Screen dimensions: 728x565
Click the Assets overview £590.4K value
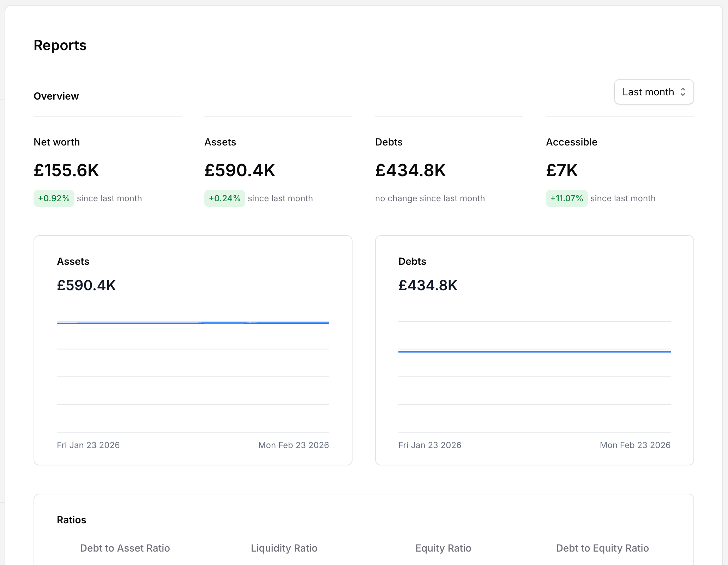point(240,170)
